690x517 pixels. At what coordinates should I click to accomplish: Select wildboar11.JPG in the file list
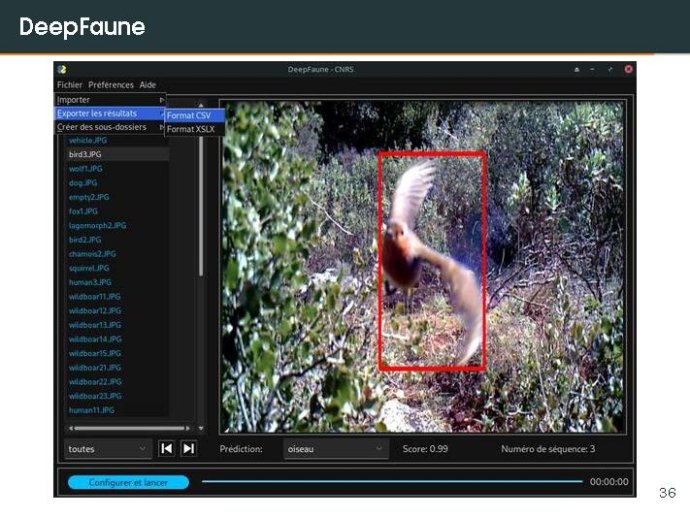[x=95, y=297]
